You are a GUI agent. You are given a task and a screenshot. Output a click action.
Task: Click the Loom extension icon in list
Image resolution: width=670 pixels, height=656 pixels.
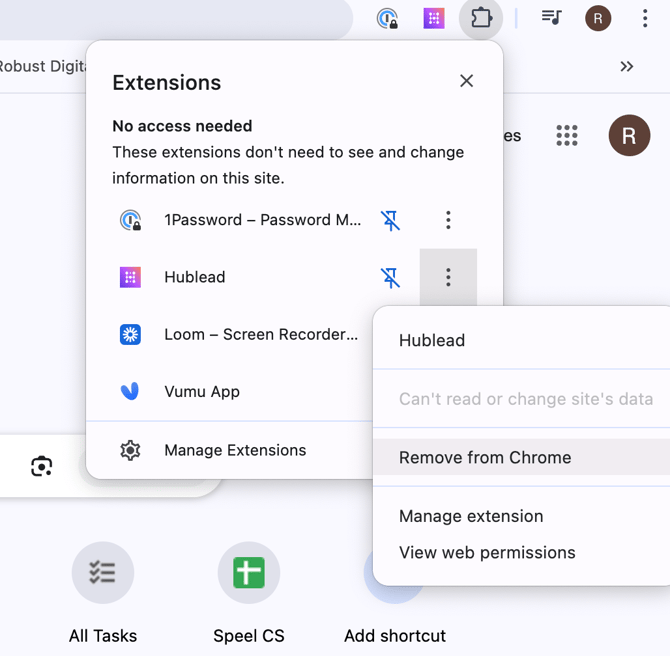pyautogui.click(x=130, y=334)
